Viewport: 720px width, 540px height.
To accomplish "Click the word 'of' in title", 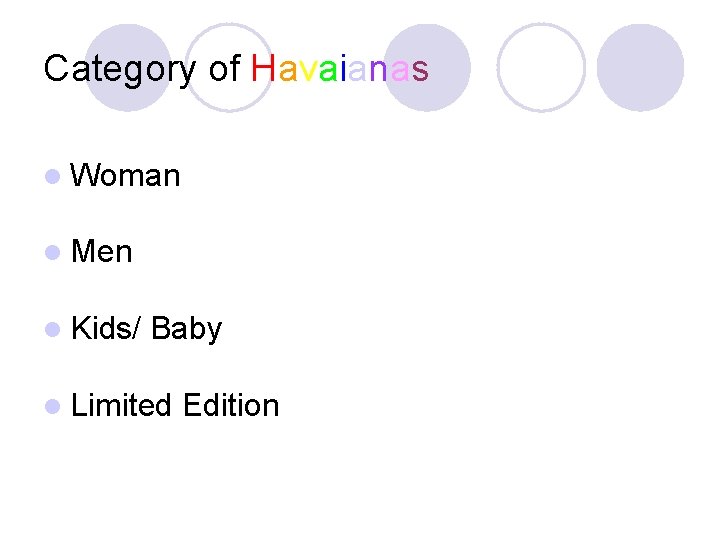I will (x=224, y=69).
